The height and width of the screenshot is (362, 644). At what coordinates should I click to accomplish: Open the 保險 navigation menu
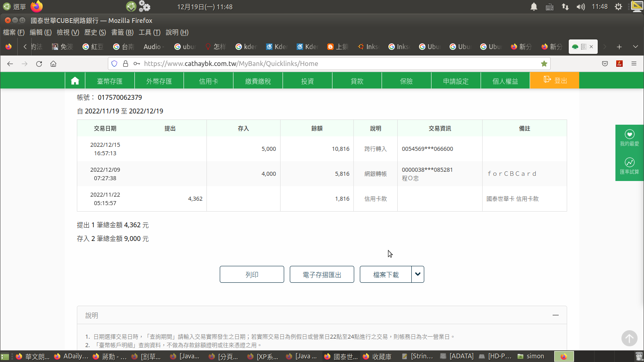tap(407, 81)
